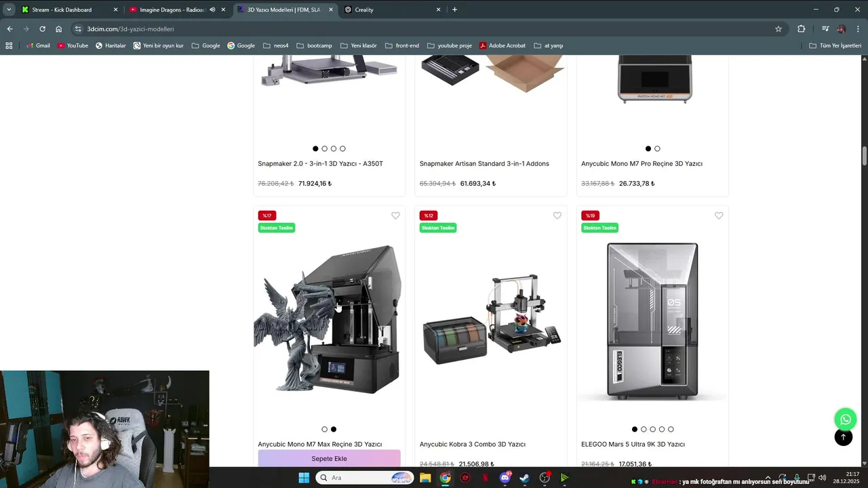Click Sepete Ekle for Anycubic Mono M7 Max
This screenshot has height=488, width=868.
pos(329,459)
